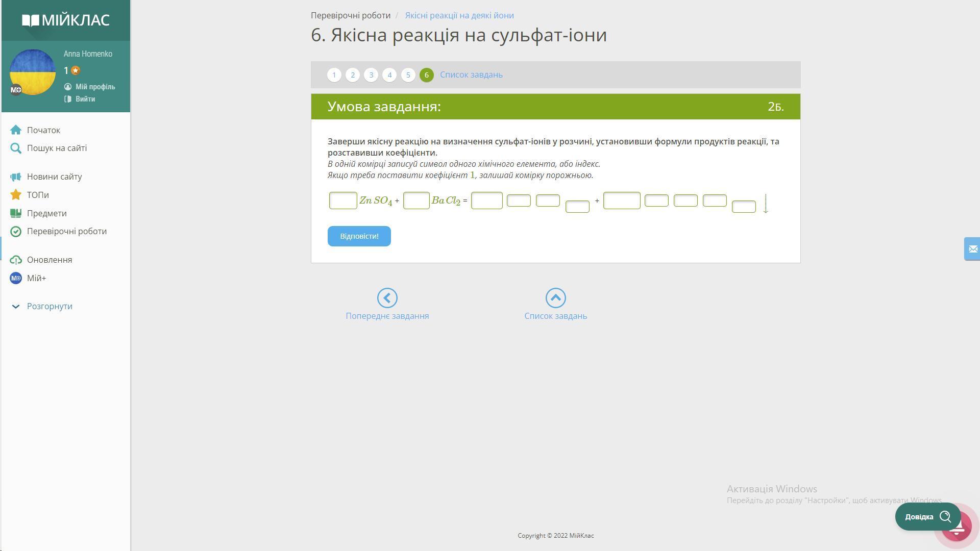
Task: Click the coefficient field before ZnSO4
Action: pos(343,201)
